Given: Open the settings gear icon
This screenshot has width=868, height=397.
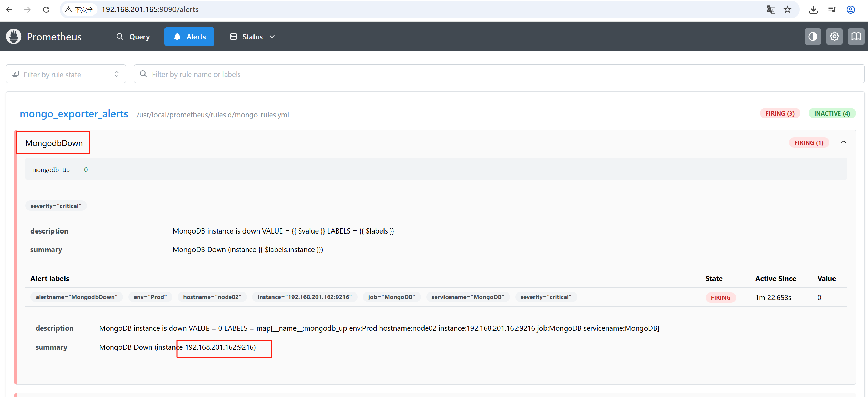Looking at the screenshot, I should (x=834, y=37).
